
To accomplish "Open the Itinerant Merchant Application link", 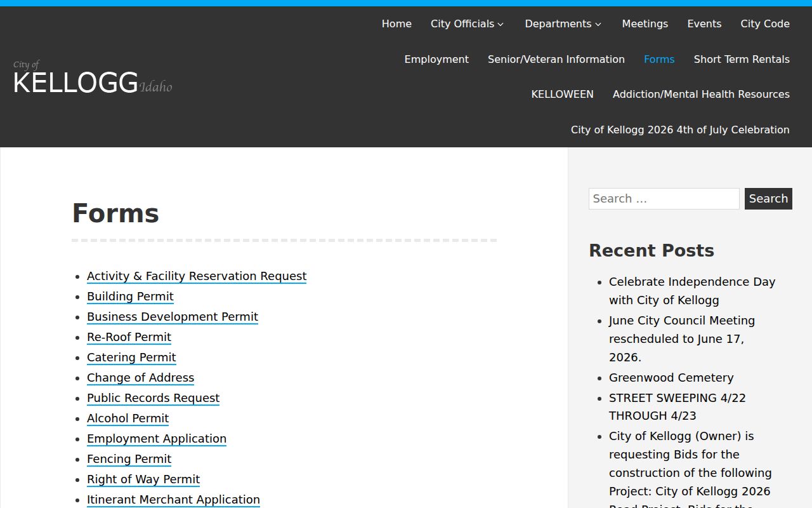I will pyautogui.click(x=173, y=500).
